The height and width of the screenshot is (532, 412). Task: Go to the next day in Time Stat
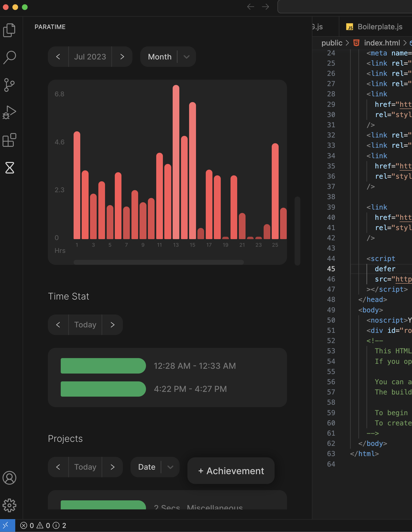(x=112, y=325)
